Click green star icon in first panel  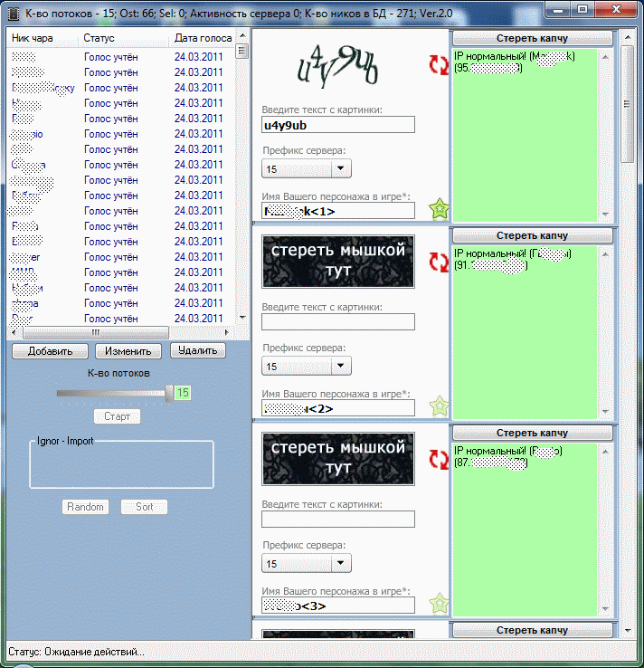coord(439,210)
